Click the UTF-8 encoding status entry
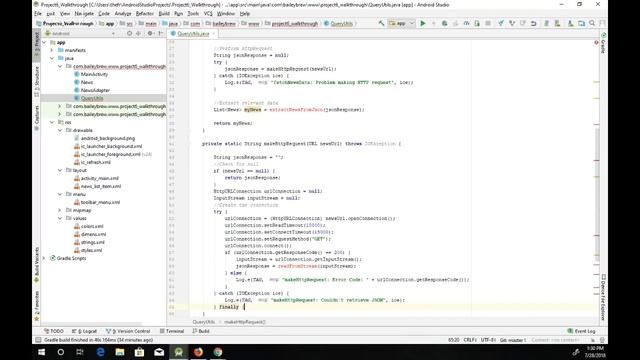Screen dimensions: 640x360 (x=488, y=340)
